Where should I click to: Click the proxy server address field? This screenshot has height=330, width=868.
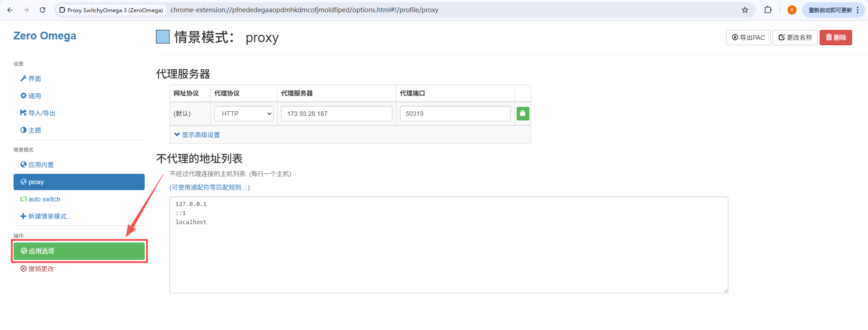tap(336, 114)
